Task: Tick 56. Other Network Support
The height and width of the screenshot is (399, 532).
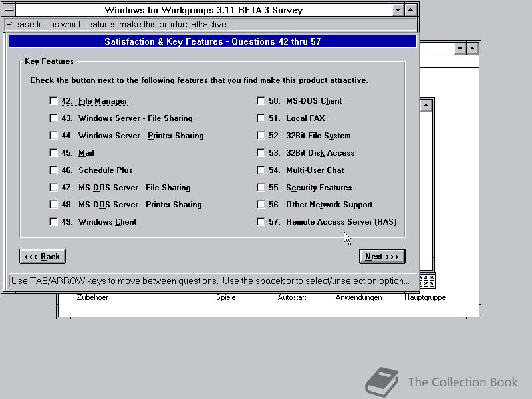Action: click(x=261, y=205)
